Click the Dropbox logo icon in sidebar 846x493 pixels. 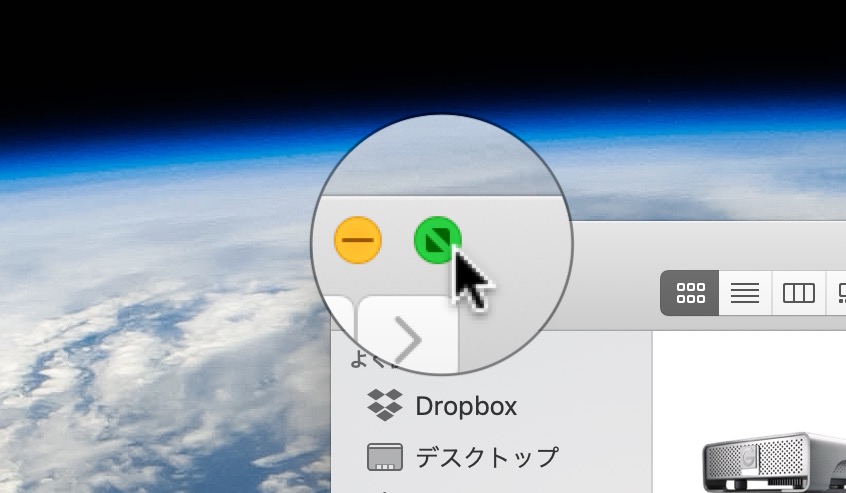coord(385,405)
